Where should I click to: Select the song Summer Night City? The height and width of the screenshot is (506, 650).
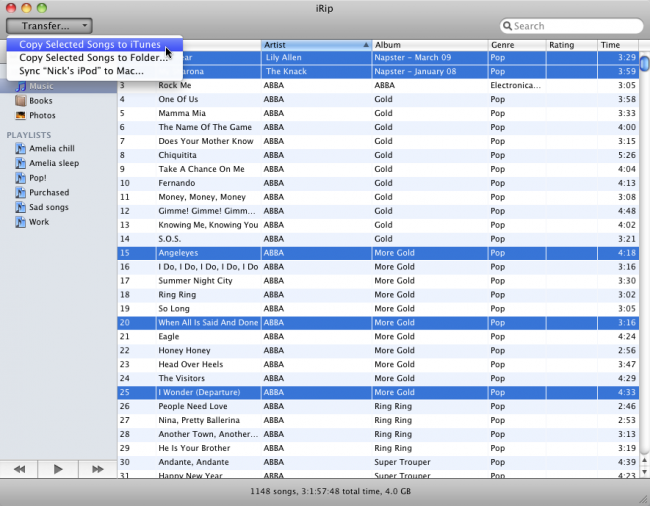click(x=378, y=281)
